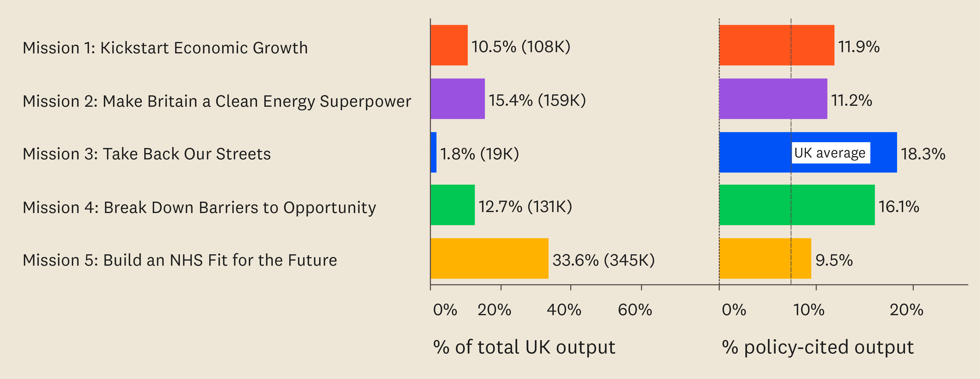Click the Mission 3: Take Back Our Streets label
This screenshot has height=379, width=980.
pyautogui.click(x=146, y=154)
